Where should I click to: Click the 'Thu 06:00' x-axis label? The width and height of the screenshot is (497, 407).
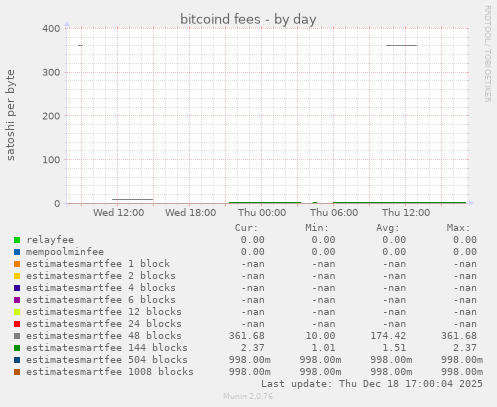click(x=334, y=213)
